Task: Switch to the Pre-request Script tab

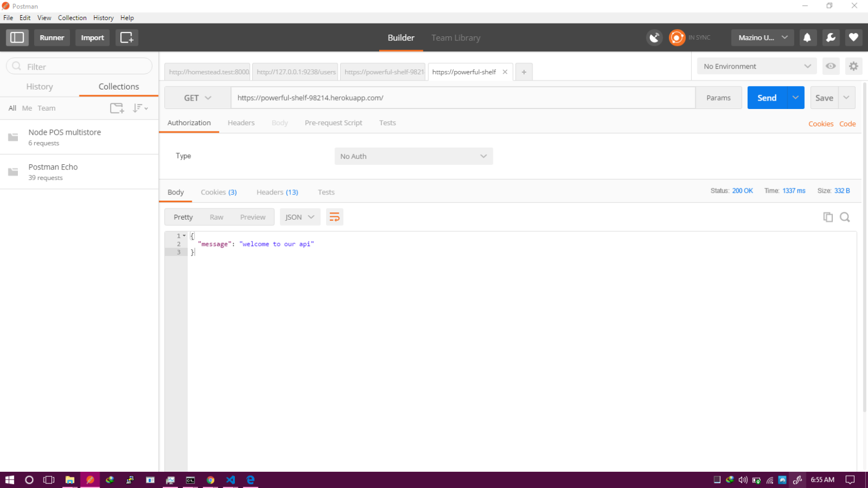Action: (x=333, y=122)
